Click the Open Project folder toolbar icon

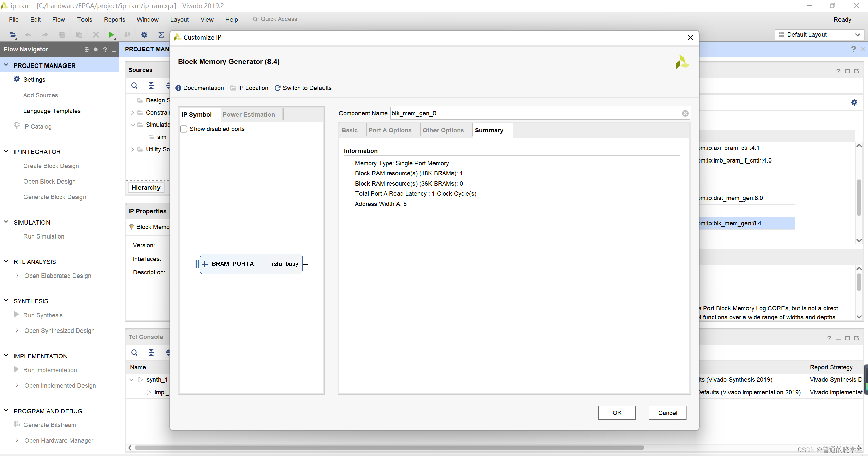click(x=13, y=35)
